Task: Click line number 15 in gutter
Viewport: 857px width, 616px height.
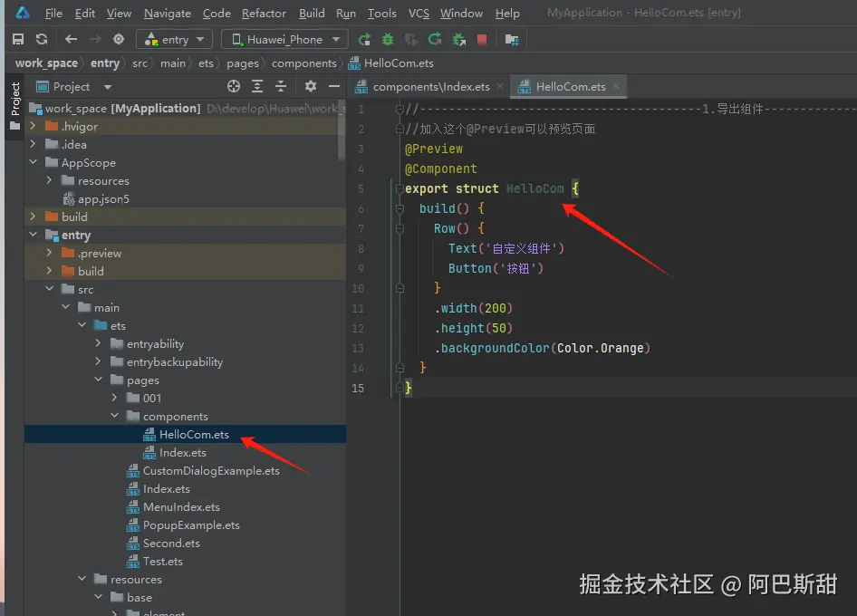Action: 358,388
